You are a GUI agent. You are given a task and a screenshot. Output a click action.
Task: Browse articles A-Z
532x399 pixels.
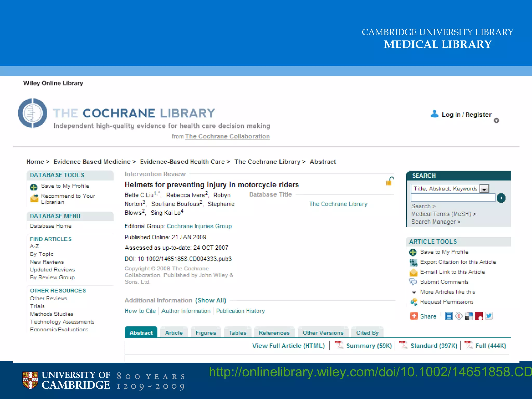(34, 246)
